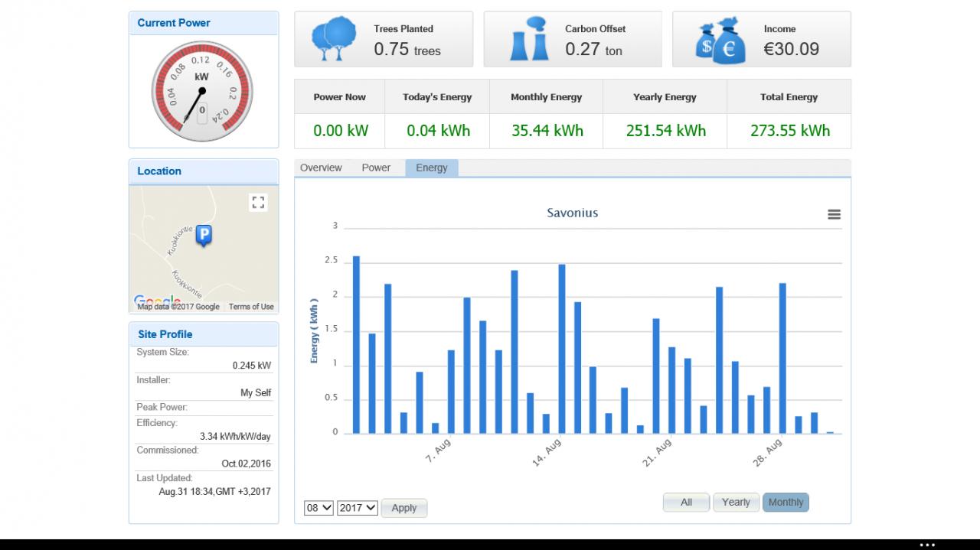
Task: Open the year dropdown showing 2017
Action: point(358,507)
